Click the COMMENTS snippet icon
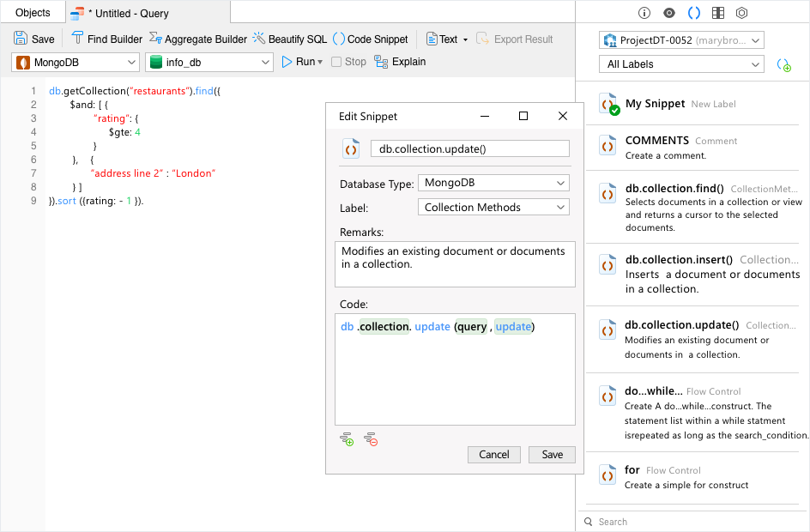The height and width of the screenshot is (532, 810). (607, 145)
